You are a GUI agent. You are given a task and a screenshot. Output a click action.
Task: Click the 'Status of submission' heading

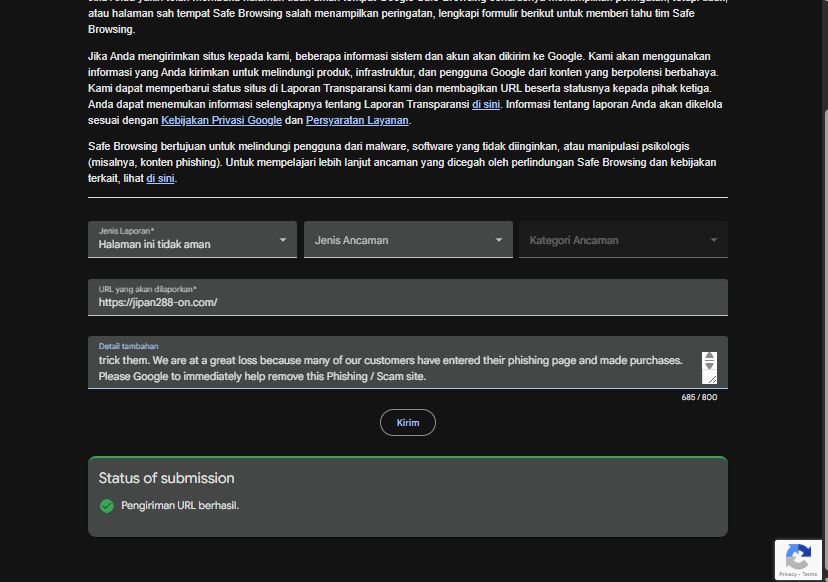(x=166, y=478)
